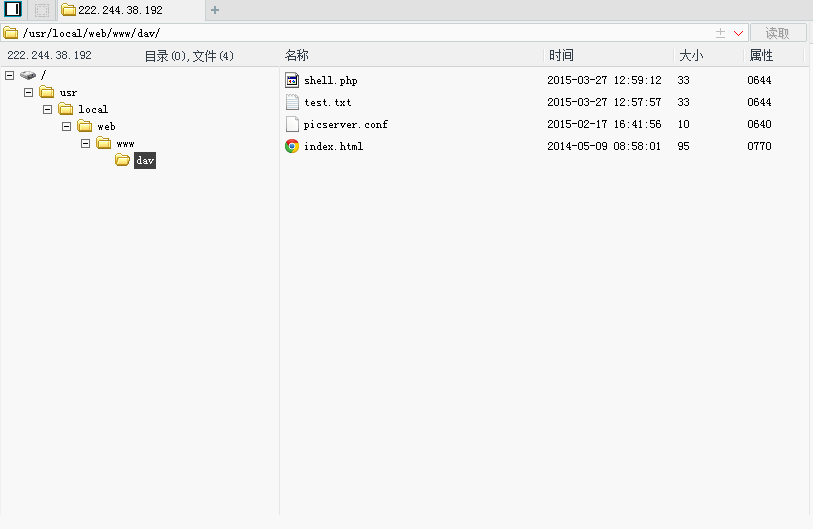
Task: Click the folder icon on the tab
Action: tap(68, 10)
